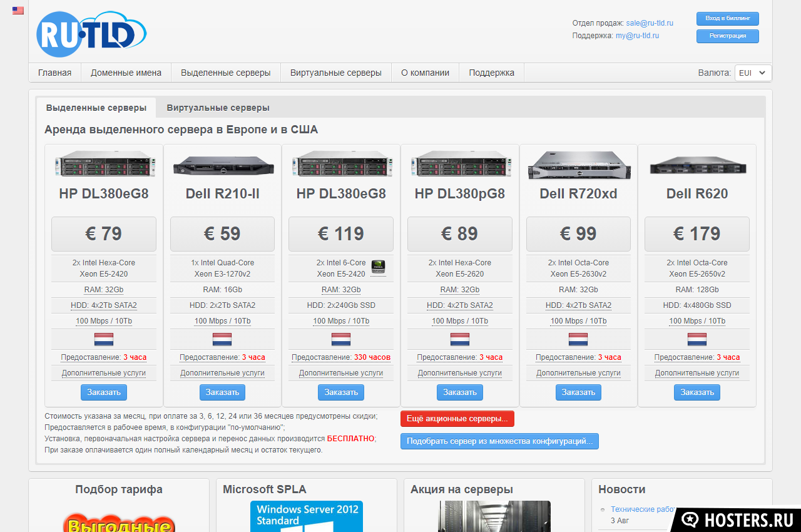Viewport: 801px width, 532px height.
Task: Click the HP DL380pG8 server image
Action: [460, 165]
